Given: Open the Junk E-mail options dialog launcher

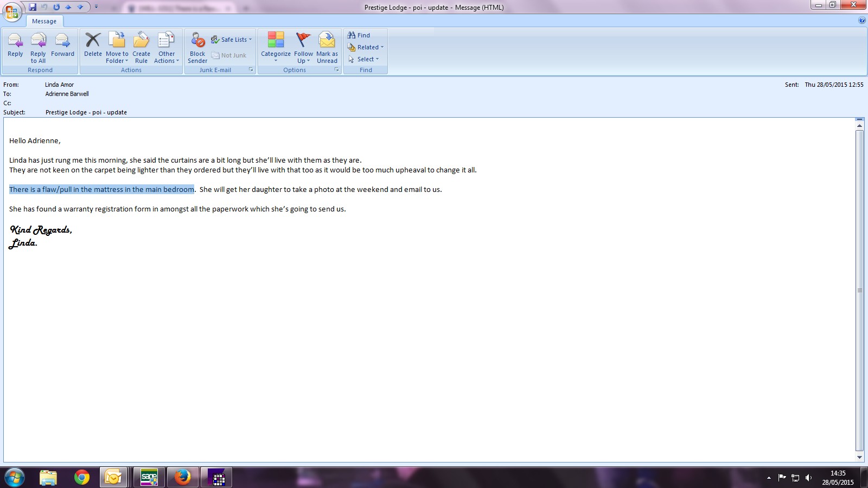Looking at the screenshot, I should 251,70.
